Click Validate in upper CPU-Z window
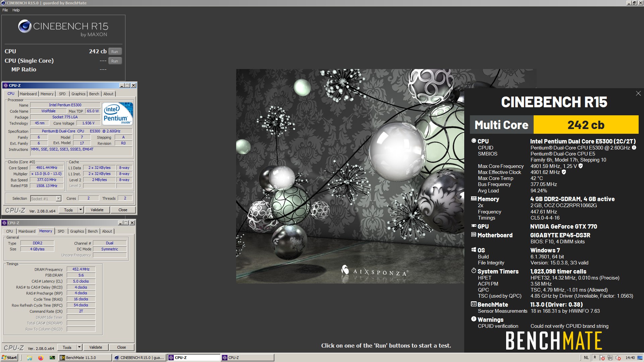 pyautogui.click(x=97, y=210)
